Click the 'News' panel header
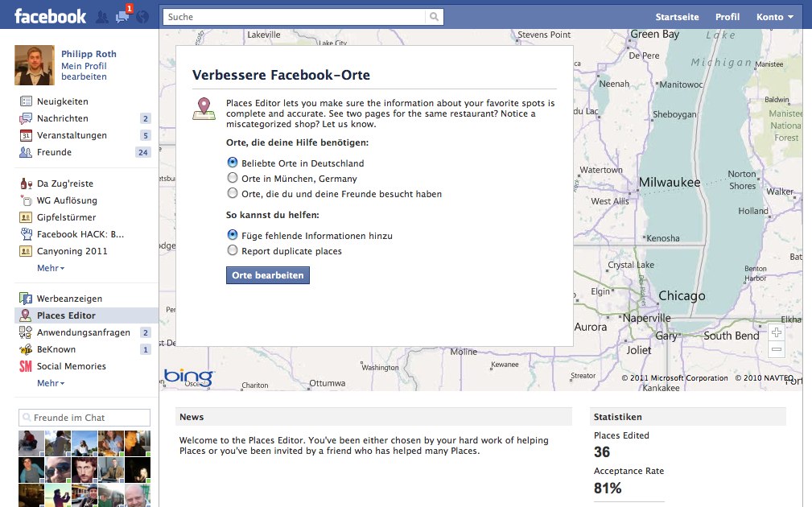The height and width of the screenshot is (507, 812). (x=374, y=417)
